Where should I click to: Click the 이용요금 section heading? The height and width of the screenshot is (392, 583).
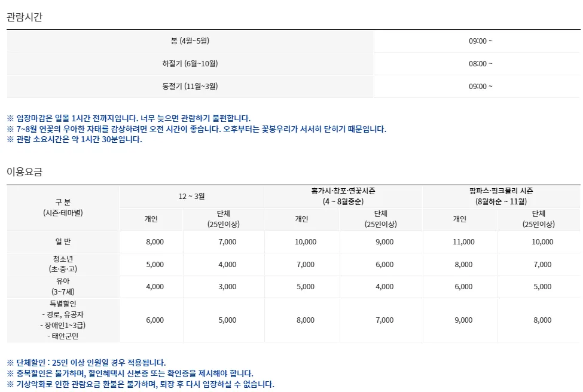pyautogui.click(x=25, y=171)
